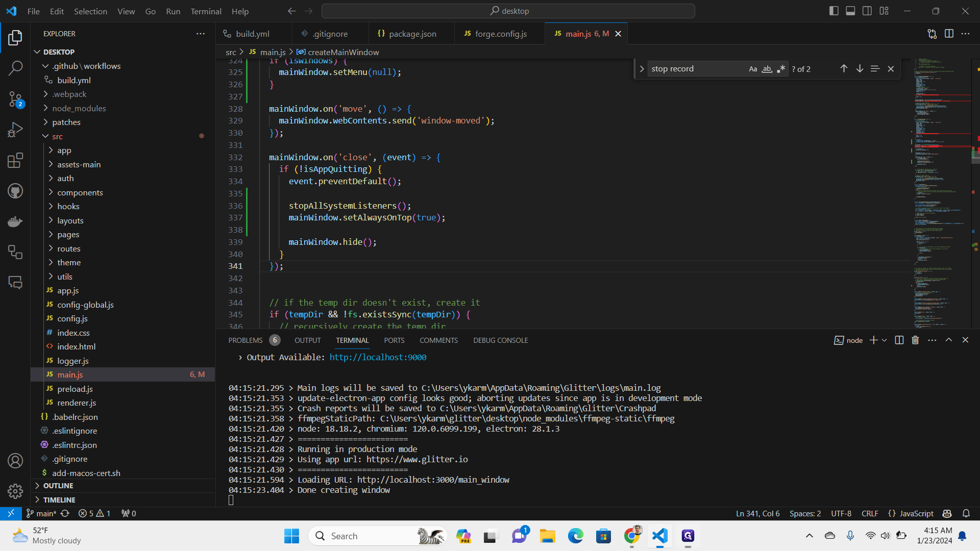This screenshot has width=980, height=551.
Task: Expand the node_modules folder
Action: 79,108
